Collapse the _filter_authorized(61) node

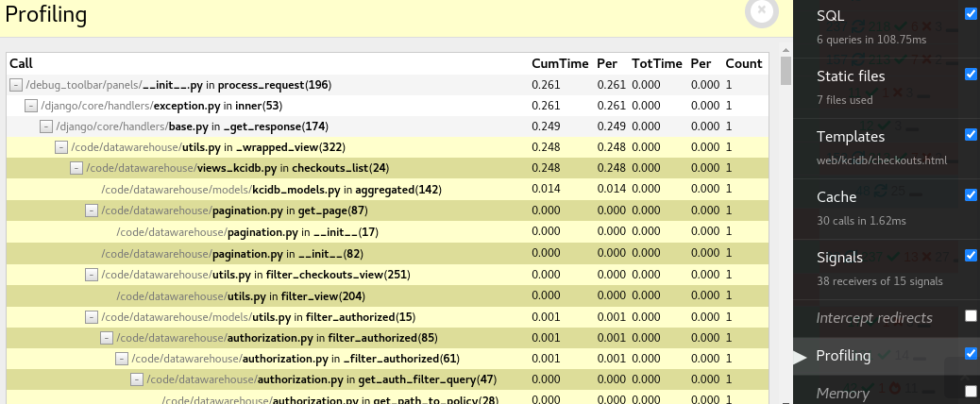point(122,359)
